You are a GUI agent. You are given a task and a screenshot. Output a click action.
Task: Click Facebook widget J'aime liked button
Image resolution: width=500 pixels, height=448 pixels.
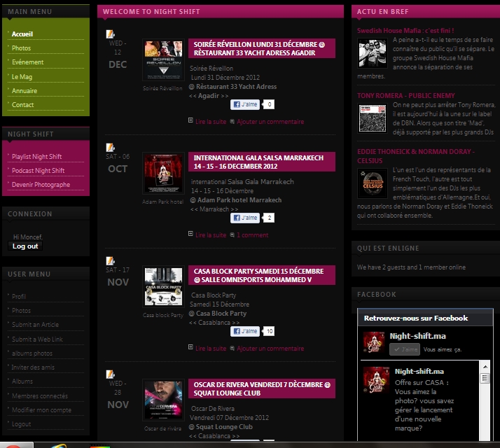[405, 349]
